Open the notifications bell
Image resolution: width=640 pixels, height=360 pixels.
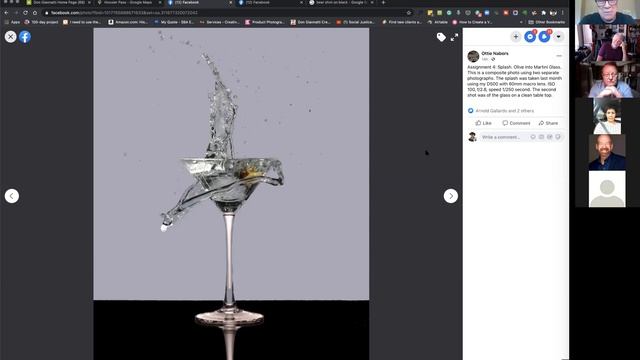coord(544,37)
